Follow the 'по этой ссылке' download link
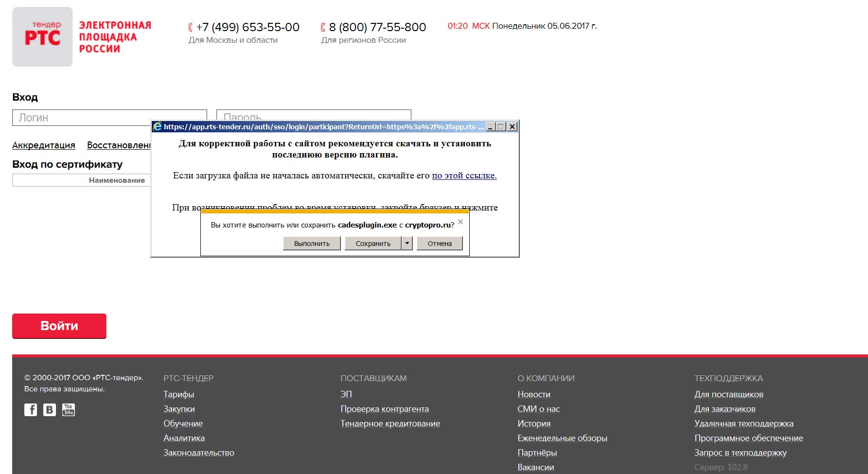This screenshot has width=868, height=474. 464,176
